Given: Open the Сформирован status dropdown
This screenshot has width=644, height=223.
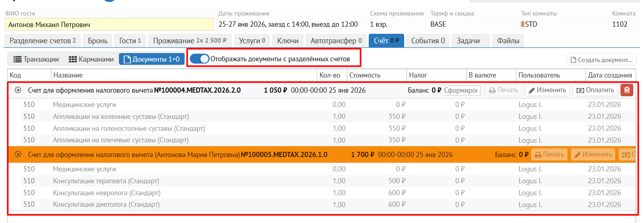Looking at the screenshot, I should [461, 90].
